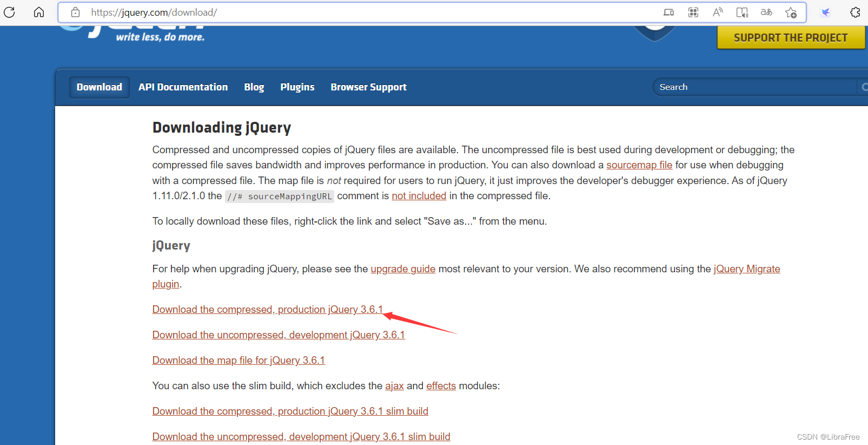Open the API Documentation nav tab
The image size is (868, 445).
coord(183,87)
